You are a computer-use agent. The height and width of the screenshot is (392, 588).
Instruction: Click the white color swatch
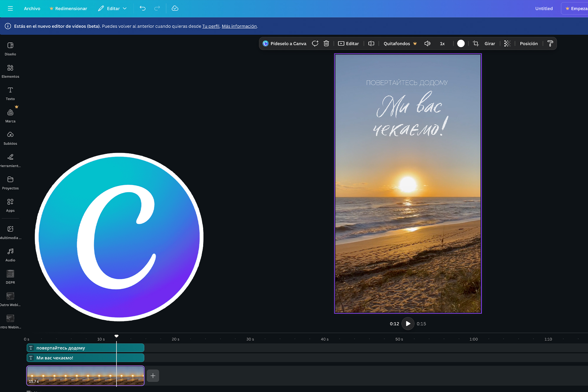tap(461, 43)
